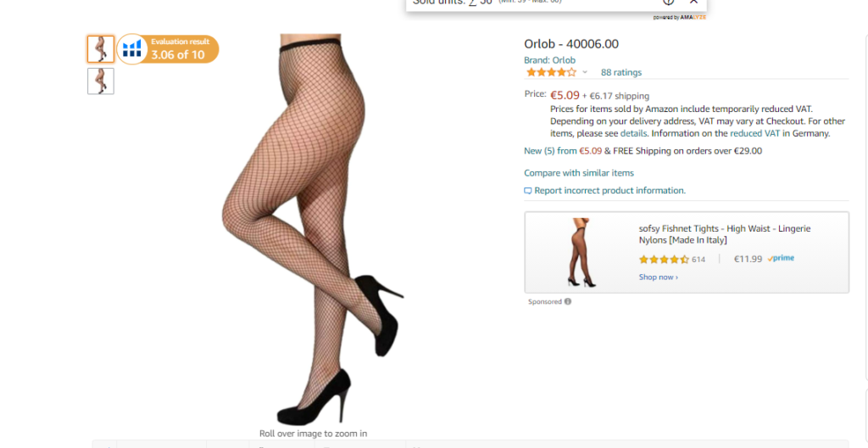Click the Sponsored info icon

point(567,301)
